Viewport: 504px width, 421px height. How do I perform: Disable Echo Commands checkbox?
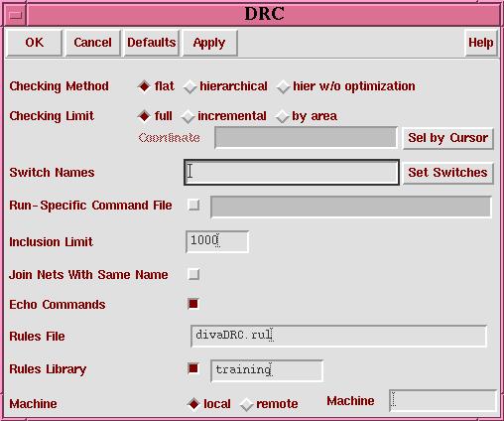(193, 304)
